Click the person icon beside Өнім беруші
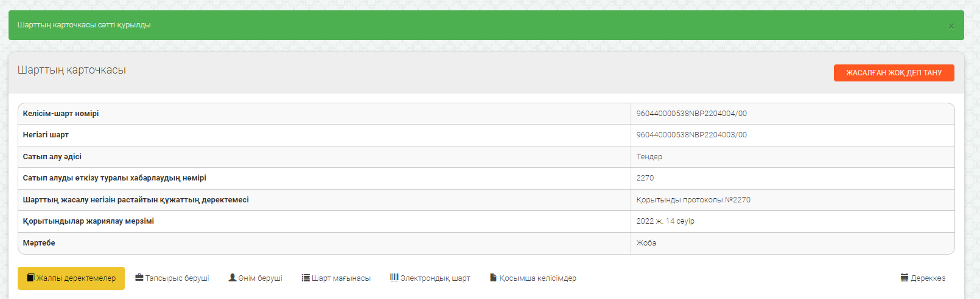 click(233, 278)
